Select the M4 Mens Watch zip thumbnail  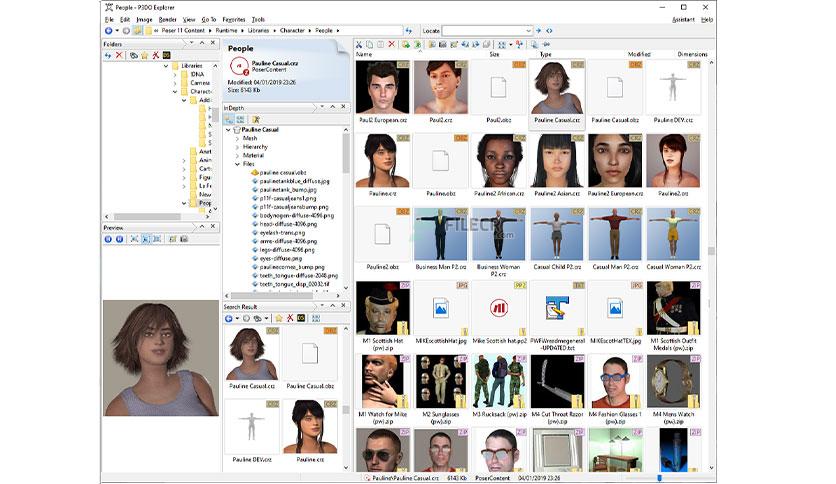coord(673,390)
